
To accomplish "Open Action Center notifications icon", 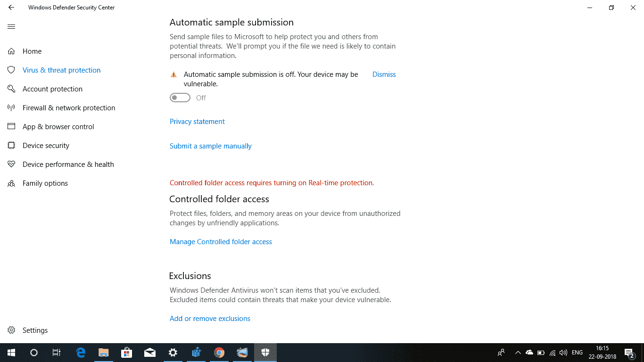I will (629, 353).
